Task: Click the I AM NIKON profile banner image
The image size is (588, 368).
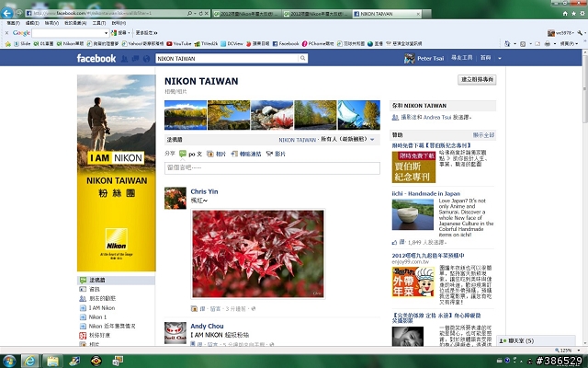Action: coord(117,173)
